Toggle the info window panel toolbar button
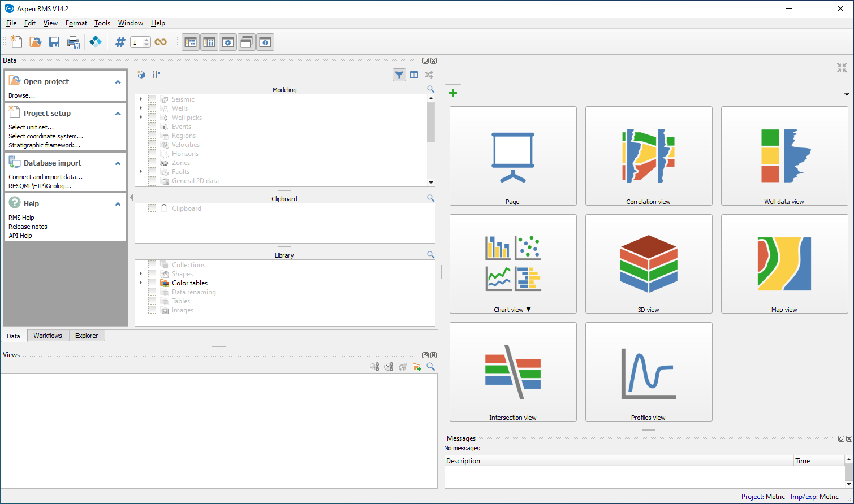 pos(265,42)
